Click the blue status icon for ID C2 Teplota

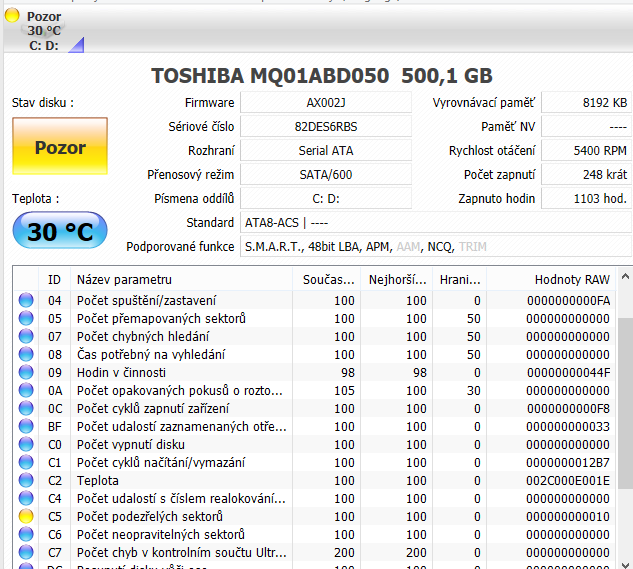point(26,480)
